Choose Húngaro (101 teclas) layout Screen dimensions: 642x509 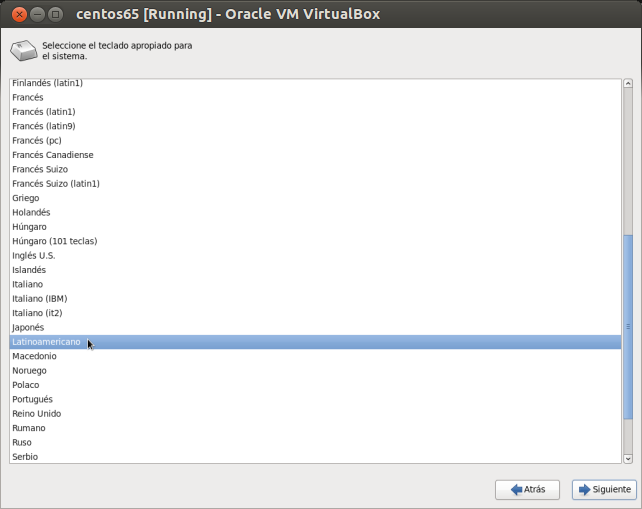coord(315,241)
